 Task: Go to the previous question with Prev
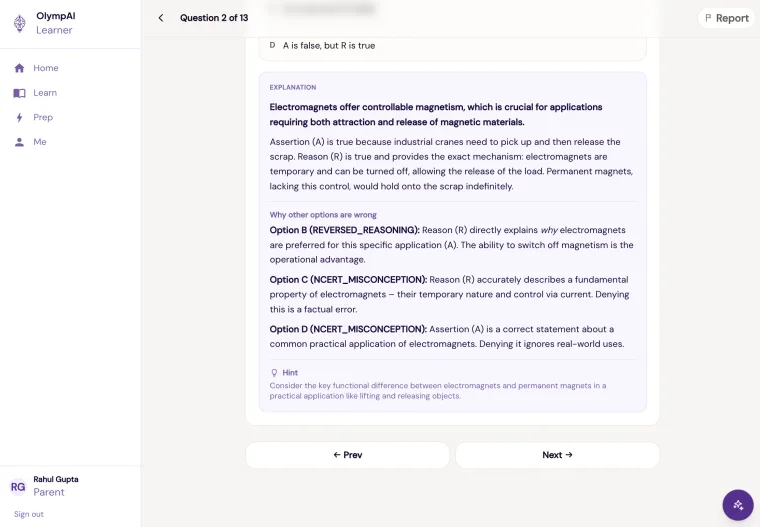pos(348,455)
